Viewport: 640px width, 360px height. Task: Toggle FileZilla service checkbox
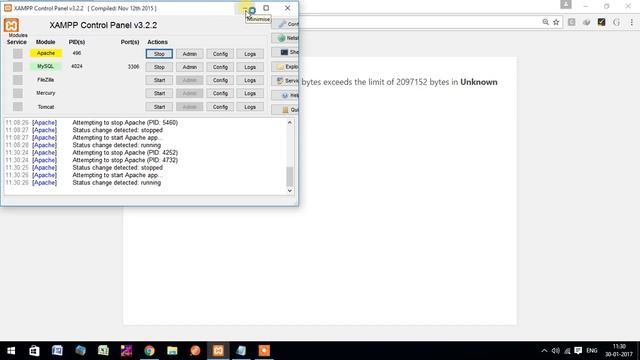point(18,80)
